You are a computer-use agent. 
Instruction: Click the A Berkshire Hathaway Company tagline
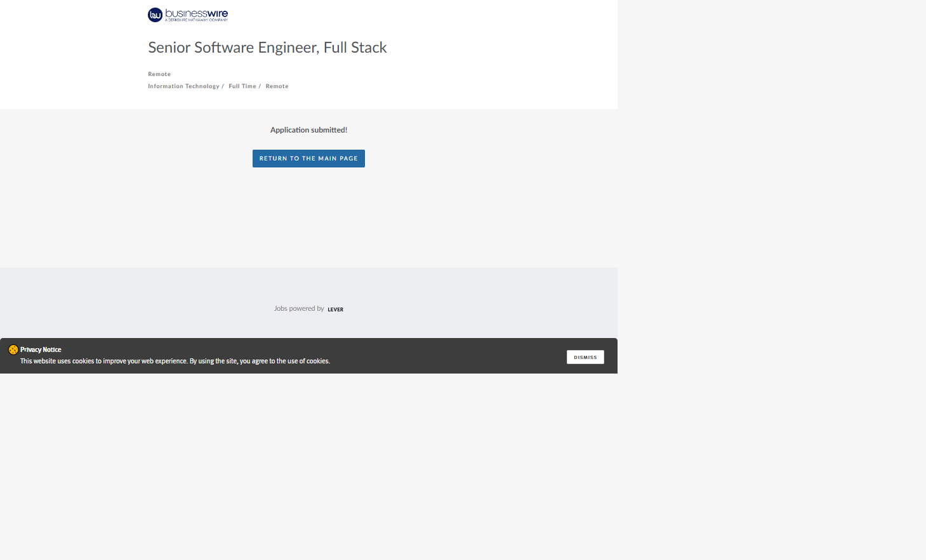click(196, 20)
